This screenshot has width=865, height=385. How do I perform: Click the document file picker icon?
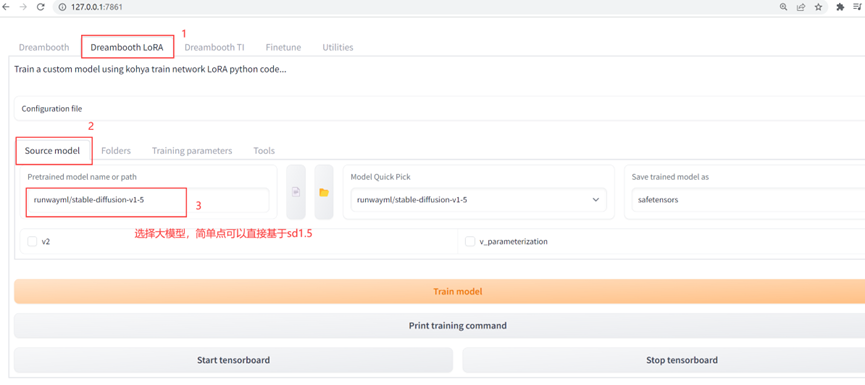(296, 192)
